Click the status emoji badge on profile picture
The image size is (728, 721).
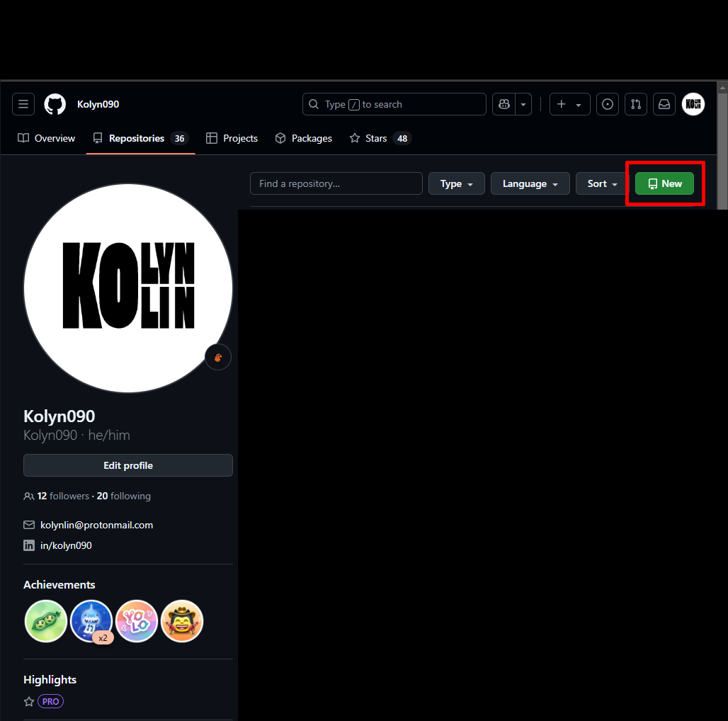[218, 357]
